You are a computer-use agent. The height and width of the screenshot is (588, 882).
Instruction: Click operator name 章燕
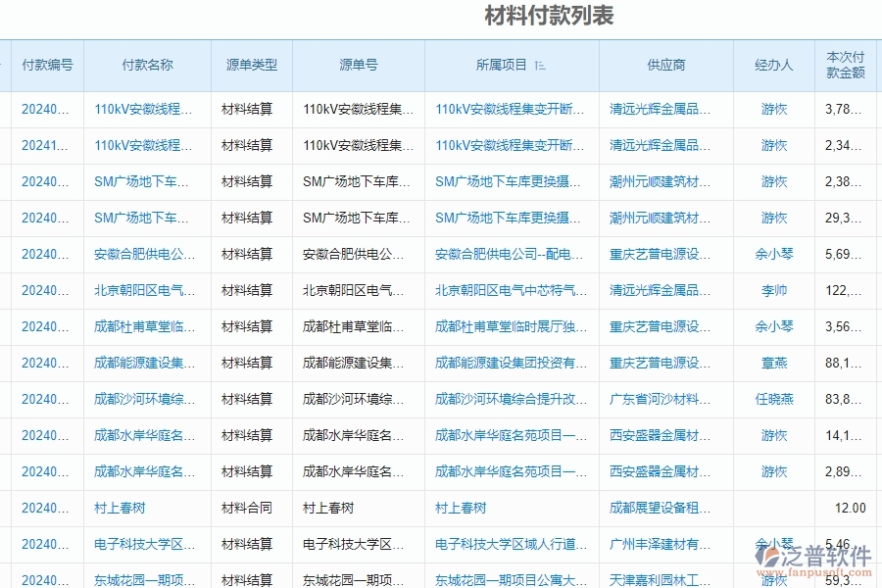[x=773, y=363]
